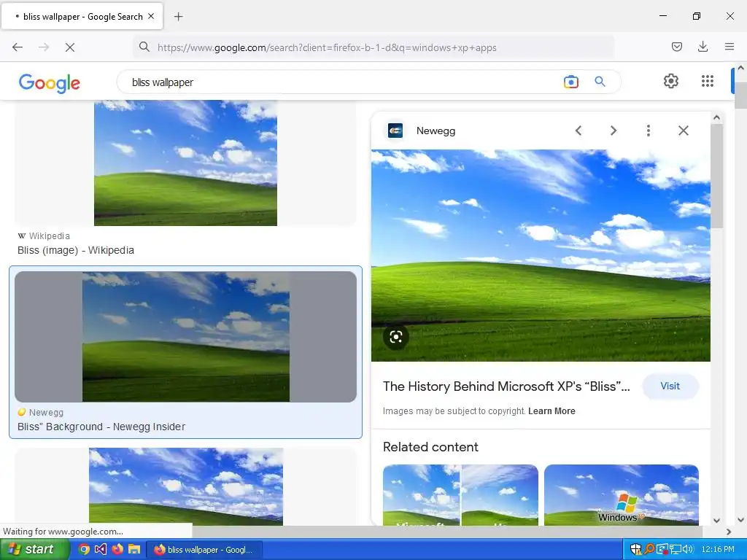Open the Google apps grid

coord(708,81)
